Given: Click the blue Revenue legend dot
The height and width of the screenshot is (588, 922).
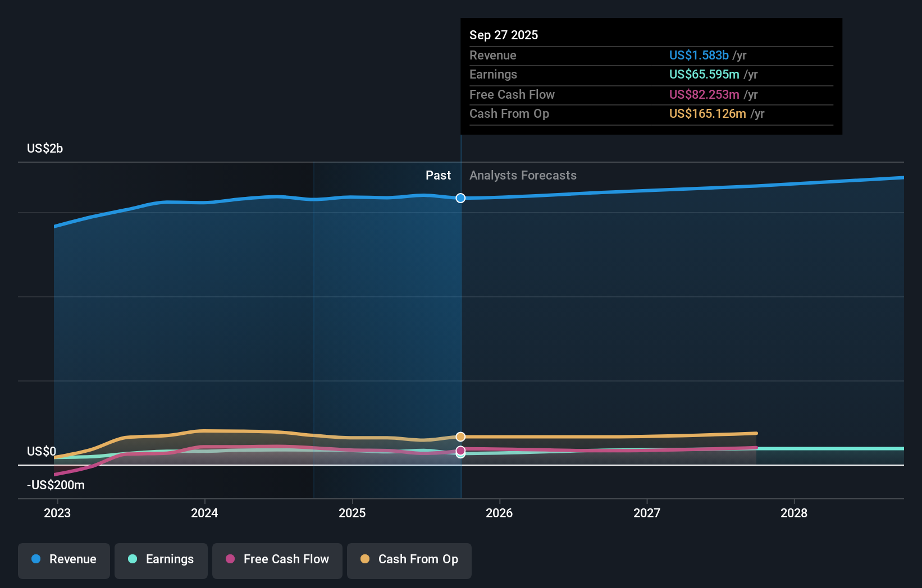Looking at the screenshot, I should coord(37,559).
